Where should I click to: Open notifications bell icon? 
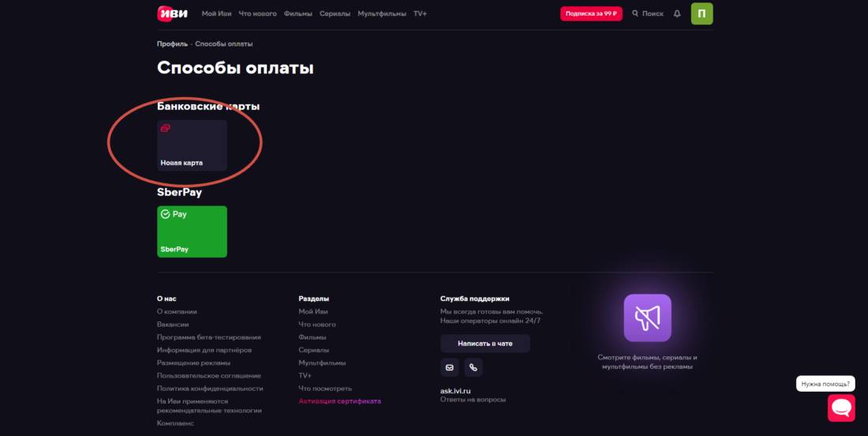[677, 13]
